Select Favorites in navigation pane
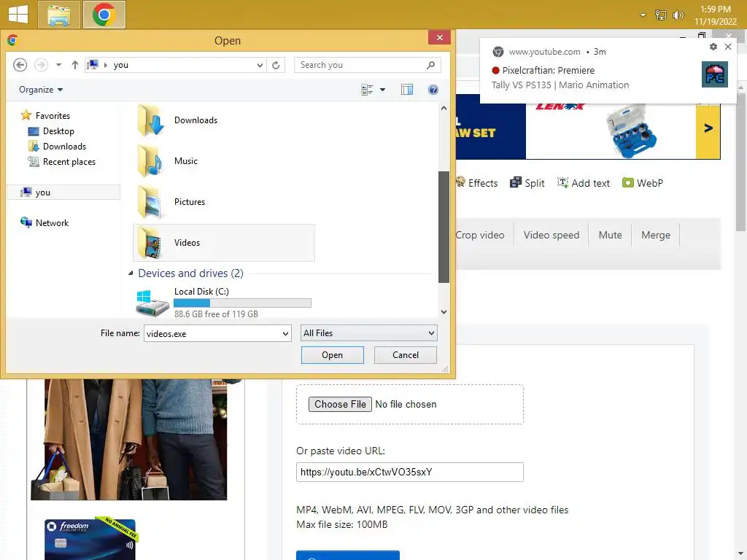The height and width of the screenshot is (560, 747). click(x=46, y=116)
